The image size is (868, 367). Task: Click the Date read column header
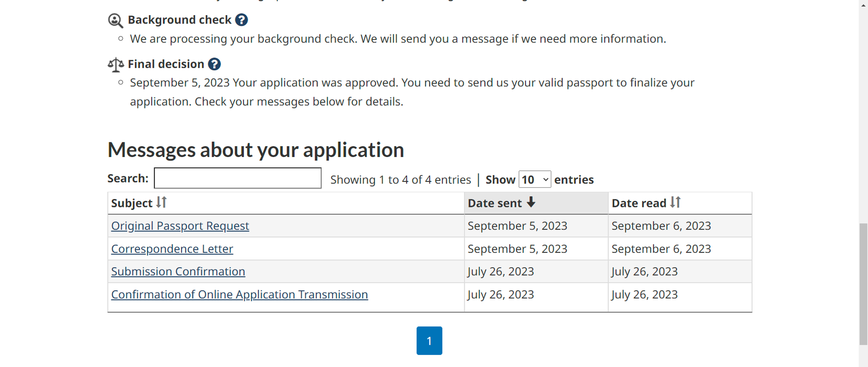pos(639,203)
